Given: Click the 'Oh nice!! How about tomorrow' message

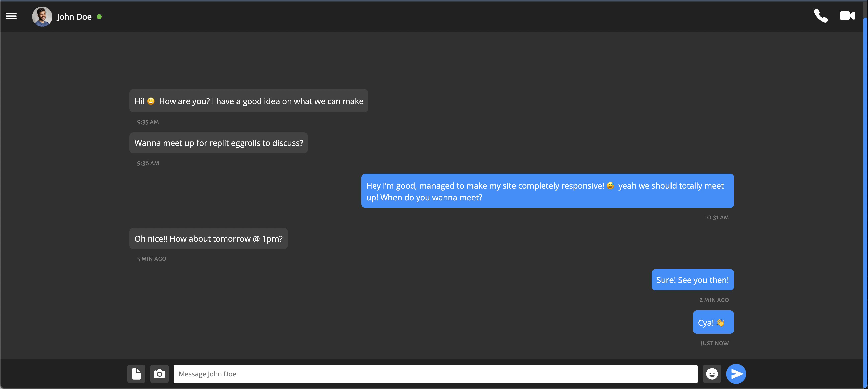Looking at the screenshot, I should point(208,238).
